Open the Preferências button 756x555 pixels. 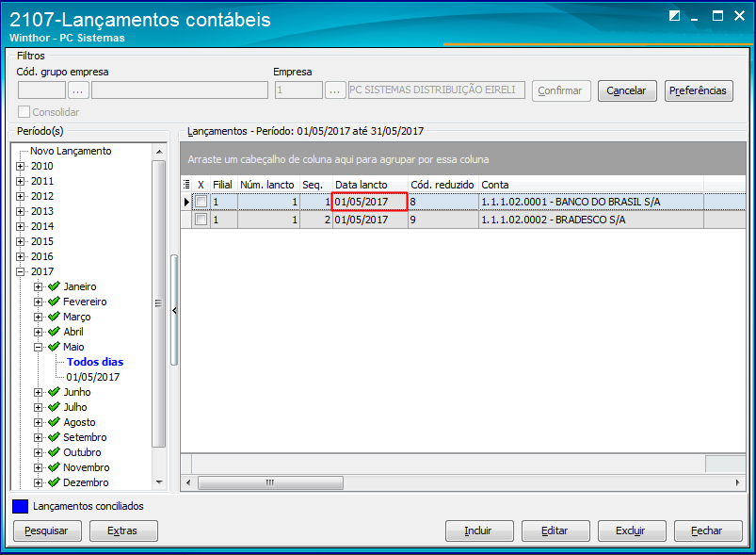point(699,90)
